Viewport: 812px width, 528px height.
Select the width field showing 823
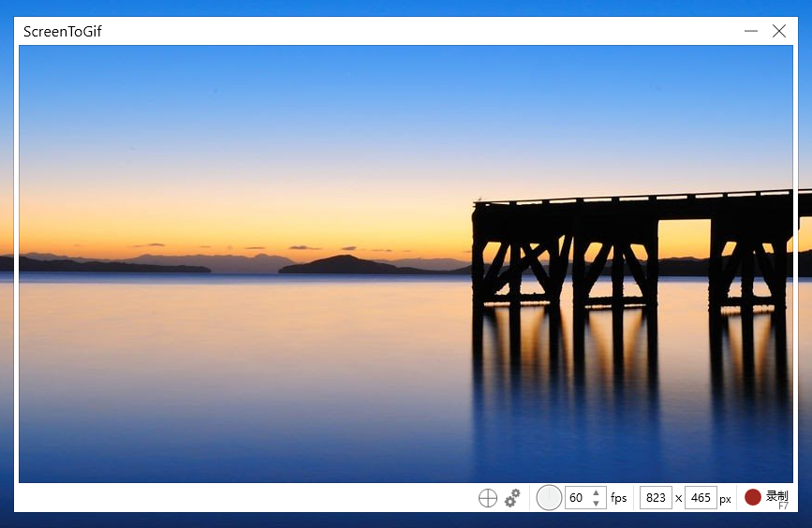point(656,498)
